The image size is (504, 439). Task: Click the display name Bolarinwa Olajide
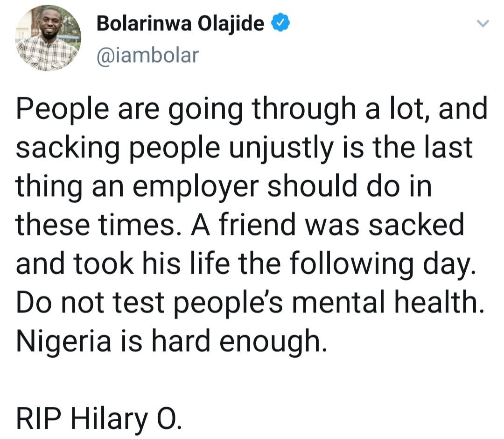180,23
